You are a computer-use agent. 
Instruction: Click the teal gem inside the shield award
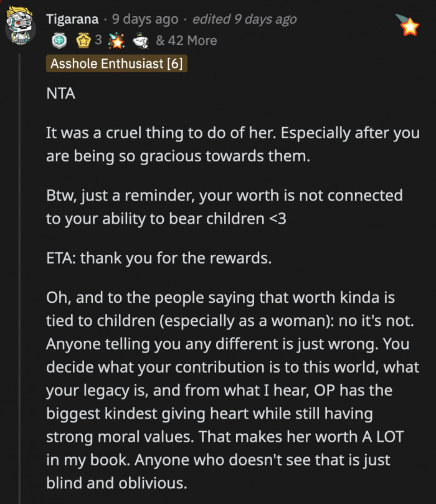[x=58, y=40]
